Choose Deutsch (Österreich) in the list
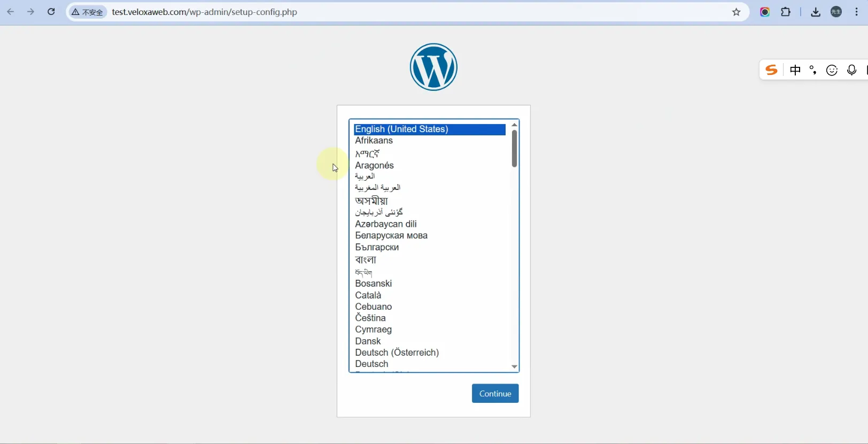The width and height of the screenshot is (868, 444). (397, 353)
